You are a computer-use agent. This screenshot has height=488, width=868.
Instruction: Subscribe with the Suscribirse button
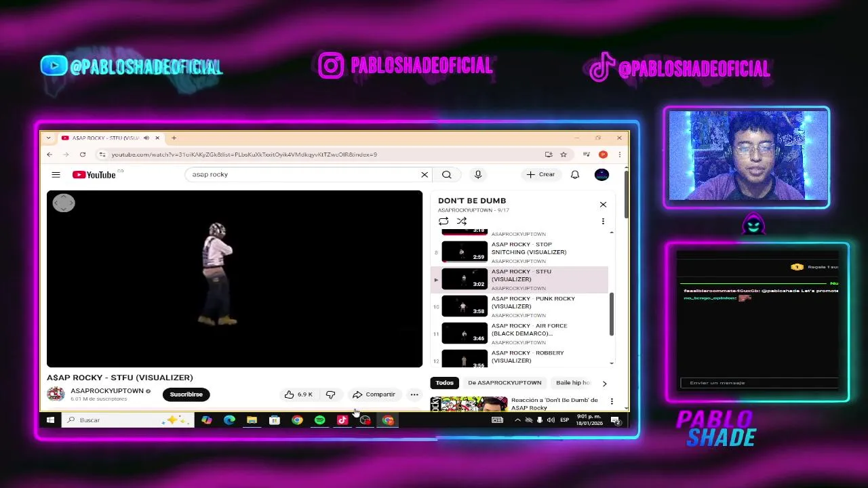(186, 394)
